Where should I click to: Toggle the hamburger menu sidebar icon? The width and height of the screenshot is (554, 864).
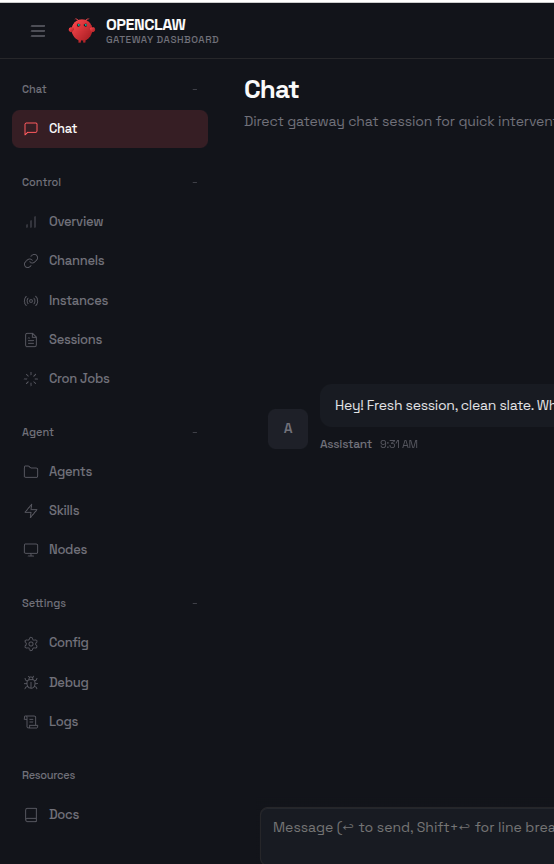pyautogui.click(x=38, y=31)
